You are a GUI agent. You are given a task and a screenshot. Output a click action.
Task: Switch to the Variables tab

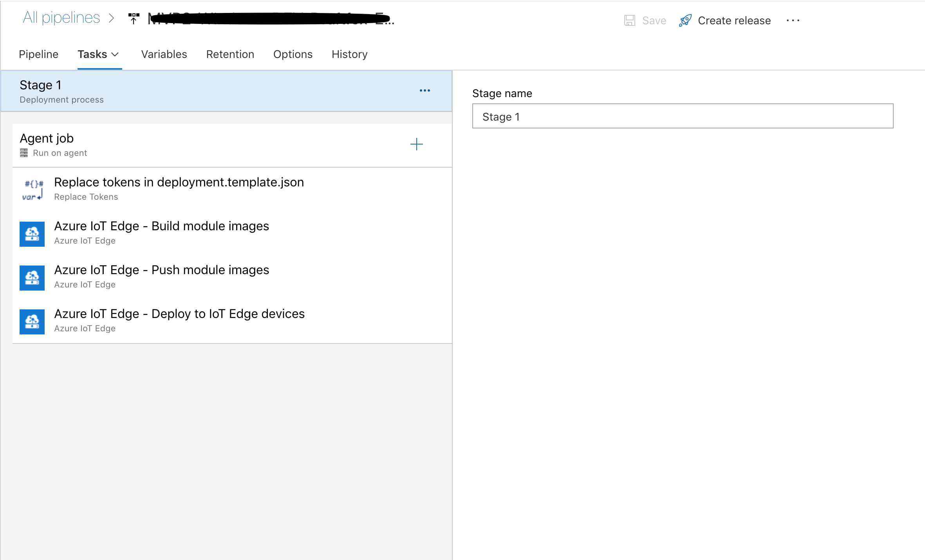click(x=164, y=54)
